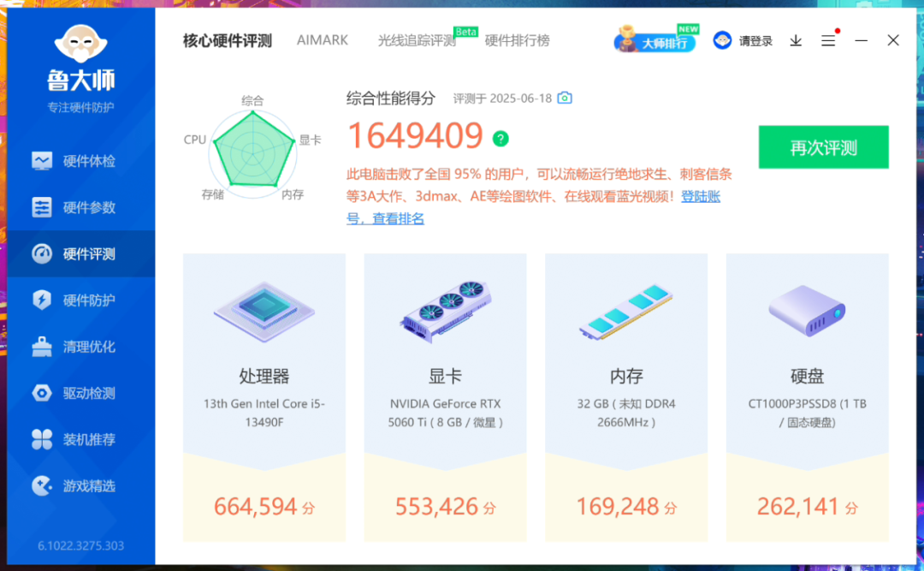Switch to the 核心硬件评测 tab
Image resolution: width=924 pixels, height=571 pixels.
pos(228,41)
